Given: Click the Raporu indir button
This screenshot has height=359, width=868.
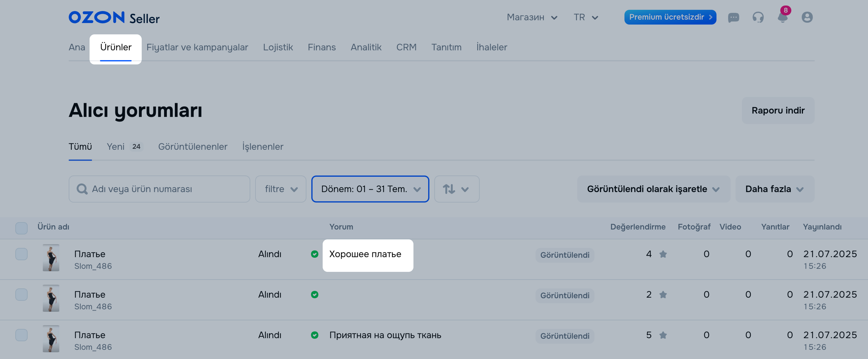Looking at the screenshot, I should (x=778, y=110).
